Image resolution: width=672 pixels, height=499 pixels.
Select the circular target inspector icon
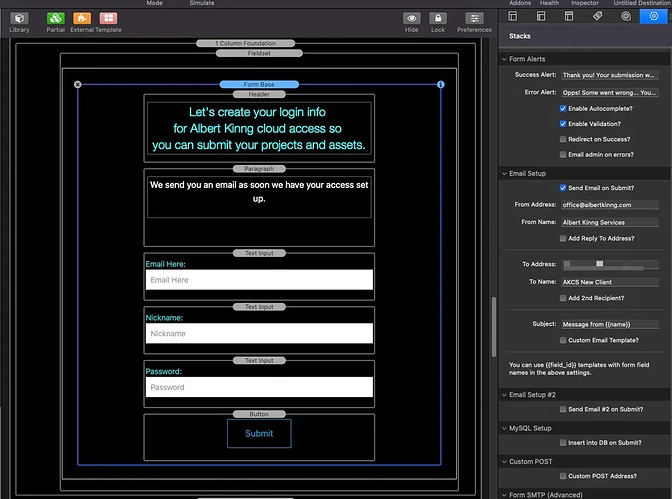[626, 16]
